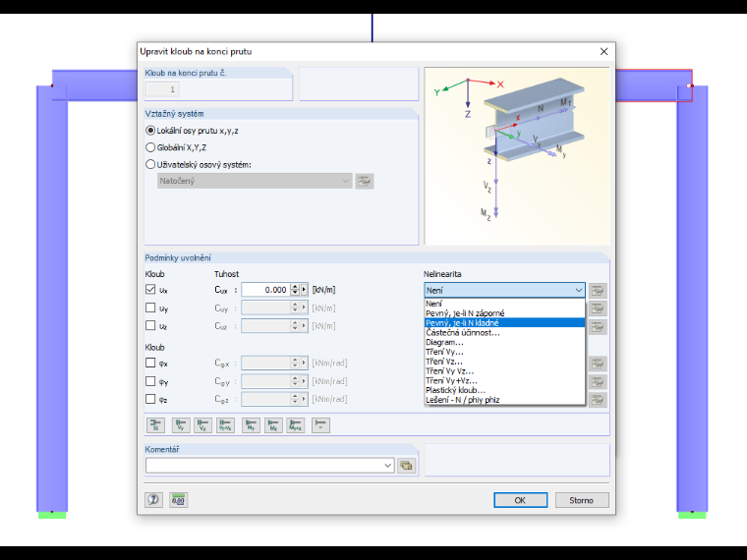
Task: Choose Diagram… nonlinearity option
Action: coord(504,342)
